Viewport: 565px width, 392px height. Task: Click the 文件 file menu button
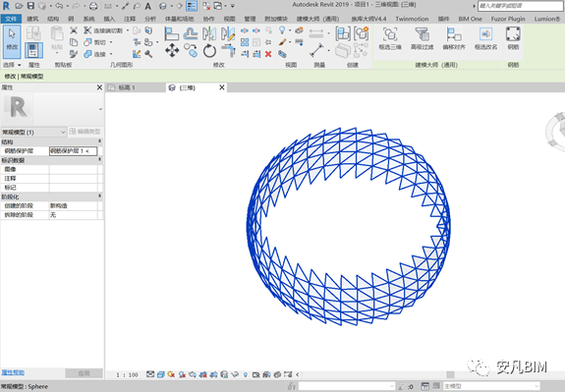tap(11, 19)
